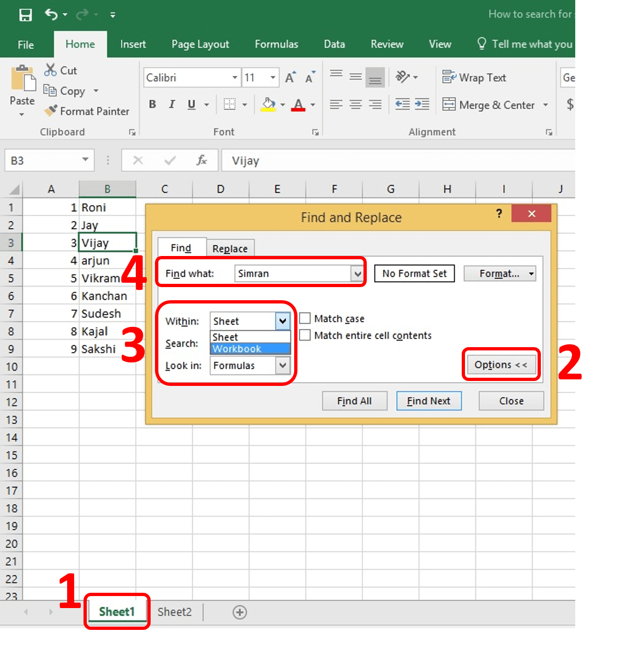Image resolution: width=644 pixels, height=655 pixels.
Task: Switch to the Formulas ribbon tab
Action: coord(276,44)
